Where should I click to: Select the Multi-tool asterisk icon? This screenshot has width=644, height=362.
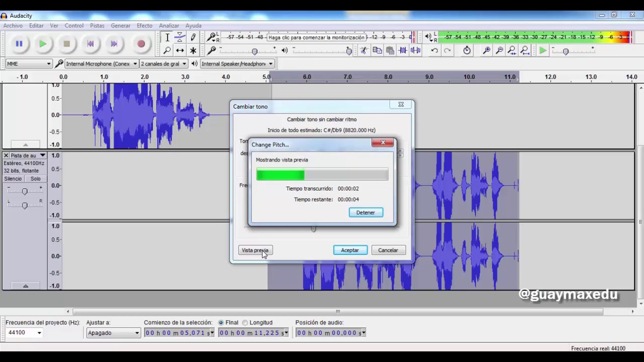pyautogui.click(x=193, y=50)
